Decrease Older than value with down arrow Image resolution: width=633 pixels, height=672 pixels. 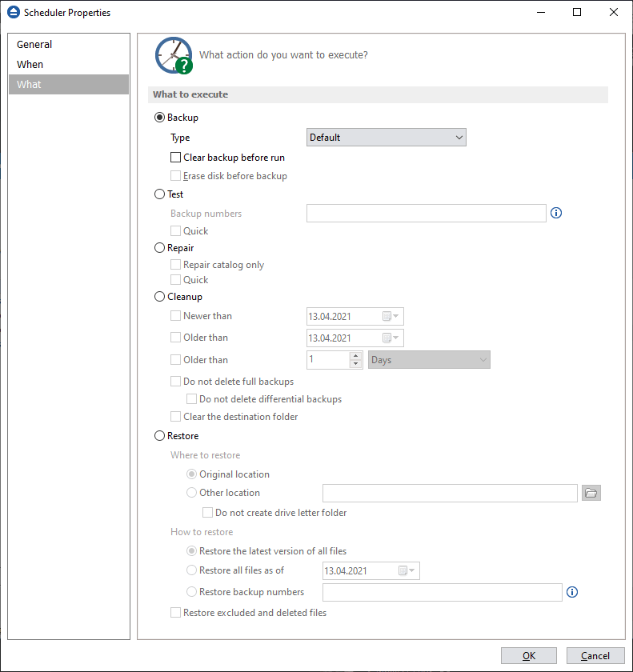(356, 364)
